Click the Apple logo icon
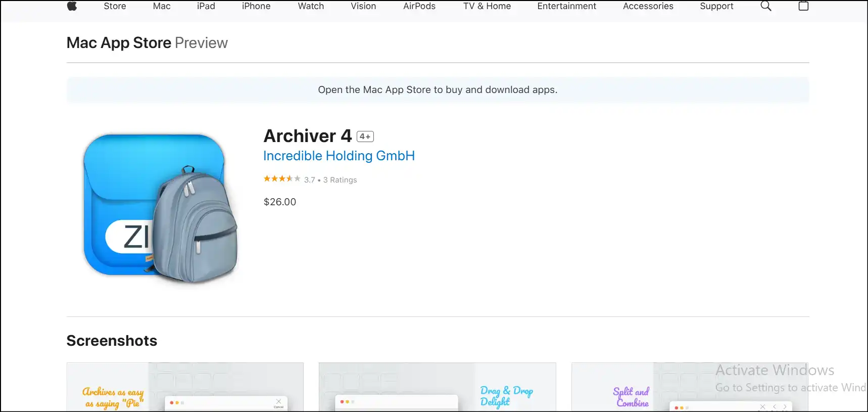The width and height of the screenshot is (868, 412). 72,6
